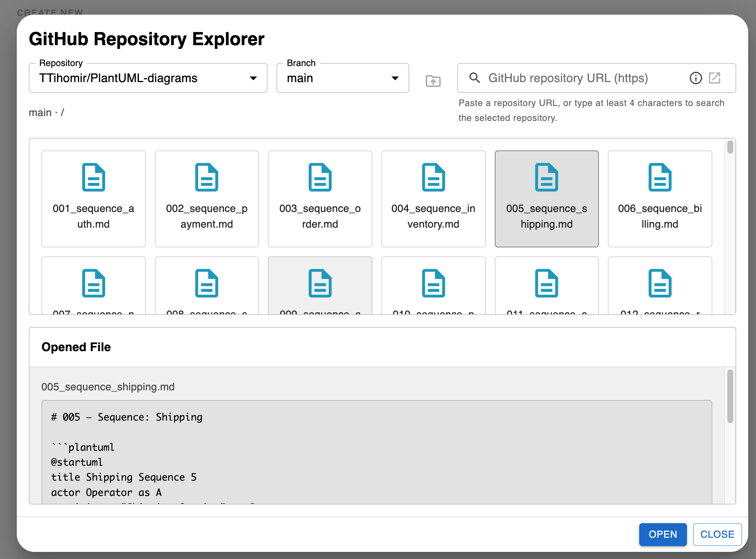This screenshot has height=559, width=756.
Task: Select the file icon starting with 011
Action: click(x=547, y=283)
